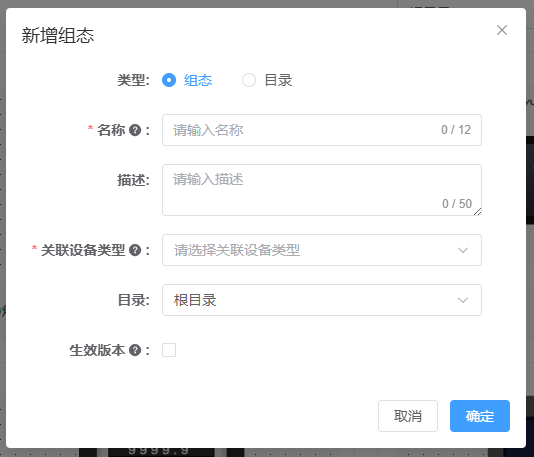Click the help icon beside 生效版本
Image resolution: width=534 pixels, height=457 pixels.
[x=135, y=350]
